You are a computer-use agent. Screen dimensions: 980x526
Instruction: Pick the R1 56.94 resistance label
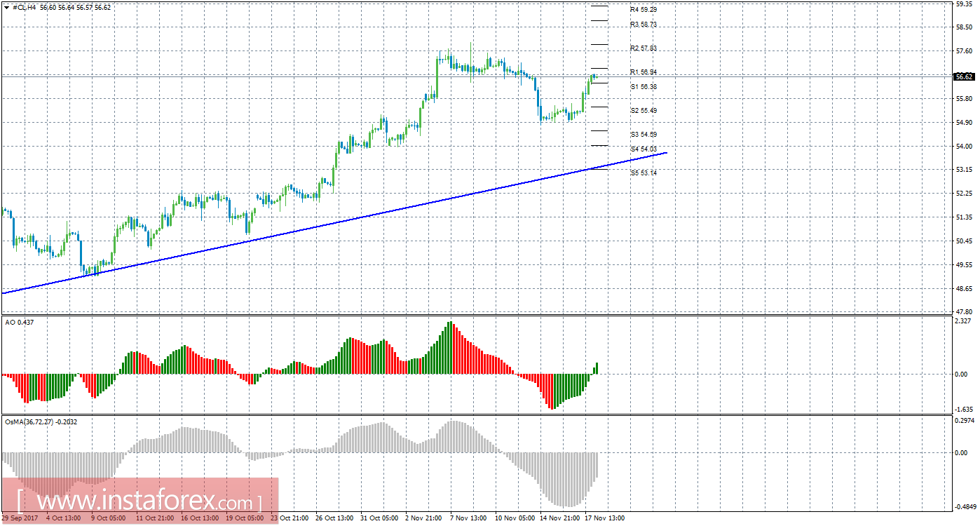point(644,72)
